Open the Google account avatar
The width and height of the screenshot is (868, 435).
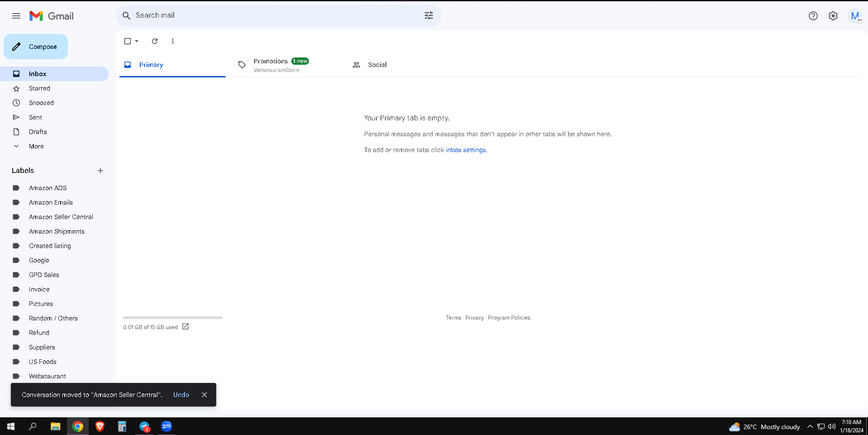tap(855, 16)
